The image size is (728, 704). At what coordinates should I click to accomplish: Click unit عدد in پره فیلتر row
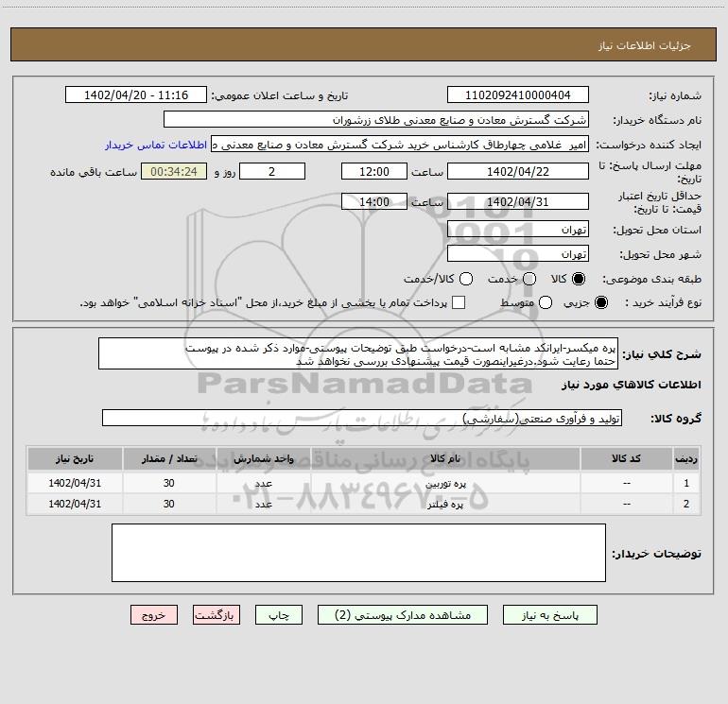pyautogui.click(x=263, y=504)
